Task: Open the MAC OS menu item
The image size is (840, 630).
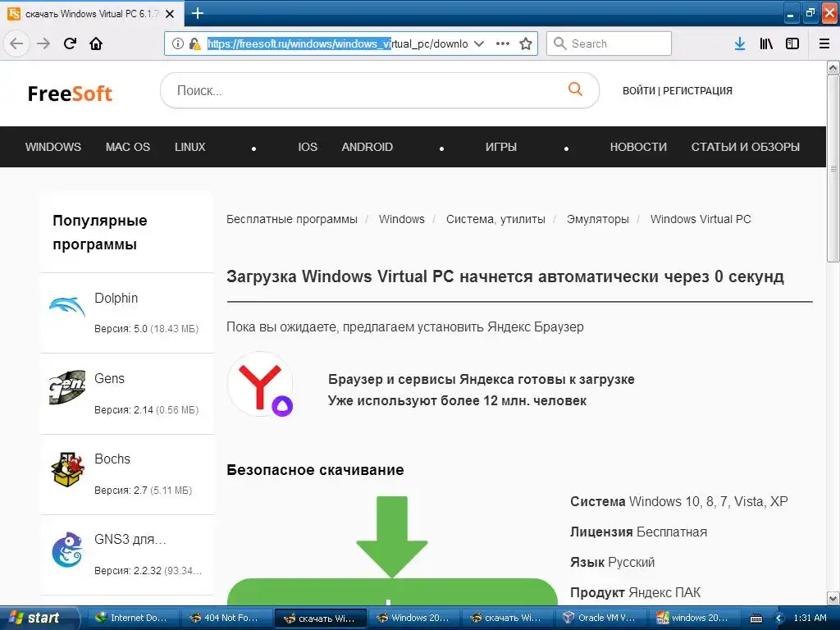Action: 127,147
